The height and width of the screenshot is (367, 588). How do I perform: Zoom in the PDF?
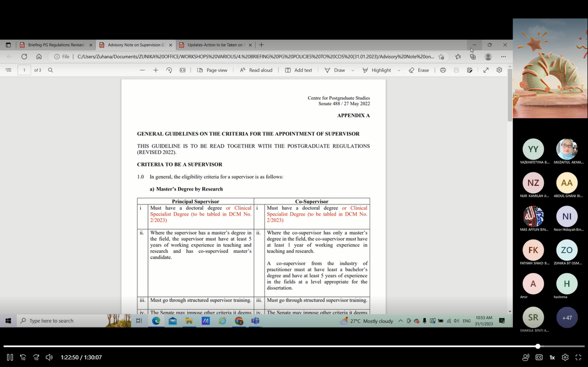pos(156,70)
